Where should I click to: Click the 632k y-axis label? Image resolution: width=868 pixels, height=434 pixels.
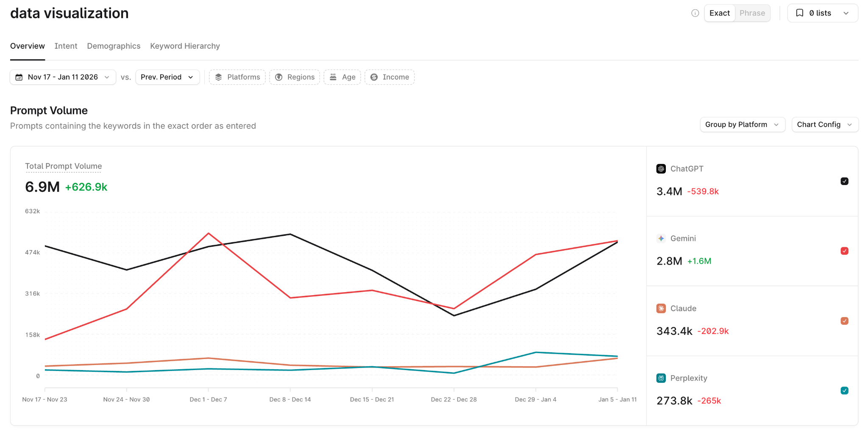[32, 211]
